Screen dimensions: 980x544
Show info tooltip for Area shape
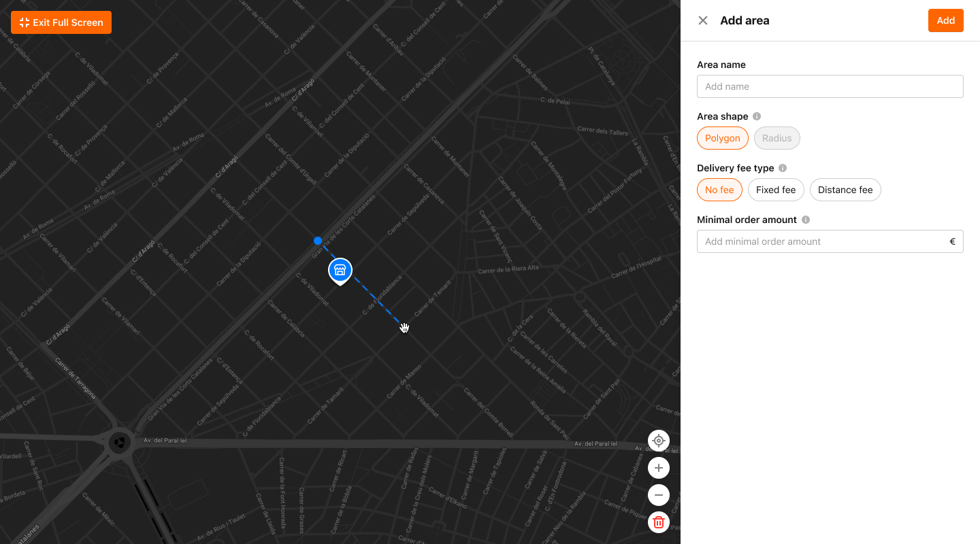click(x=757, y=116)
